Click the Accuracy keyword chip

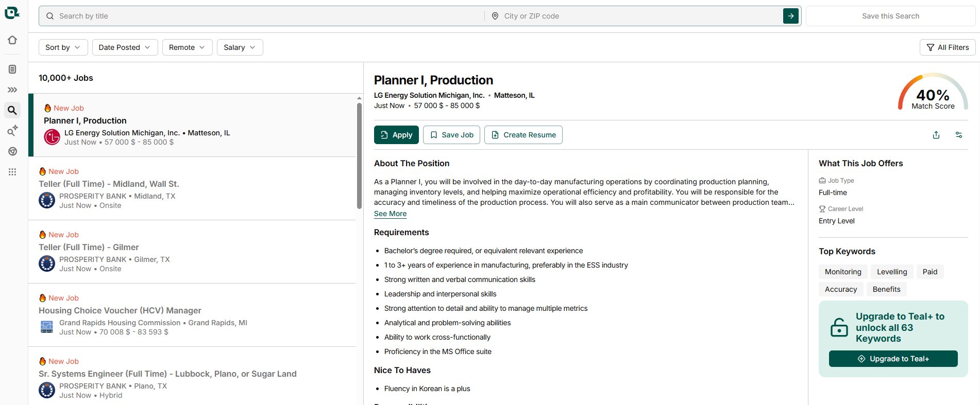tap(841, 289)
